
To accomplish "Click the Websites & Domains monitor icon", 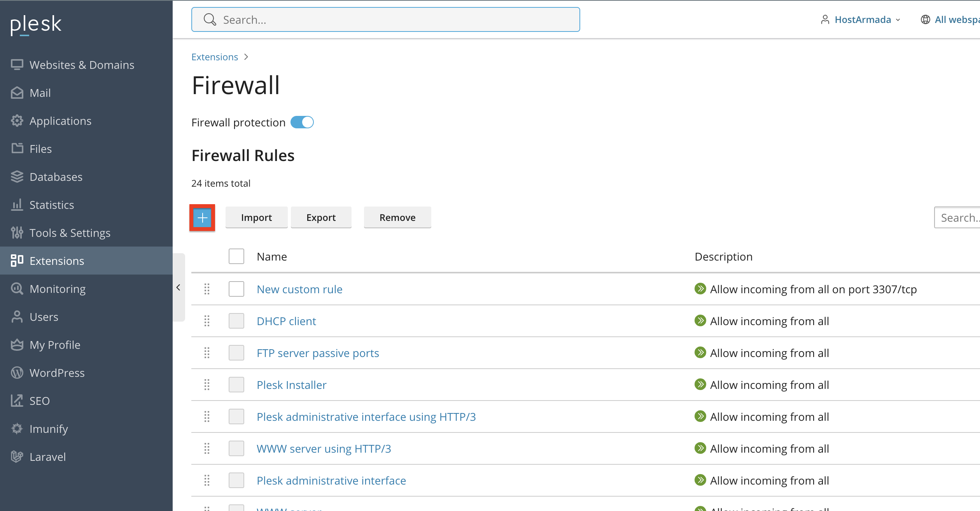I will point(17,65).
